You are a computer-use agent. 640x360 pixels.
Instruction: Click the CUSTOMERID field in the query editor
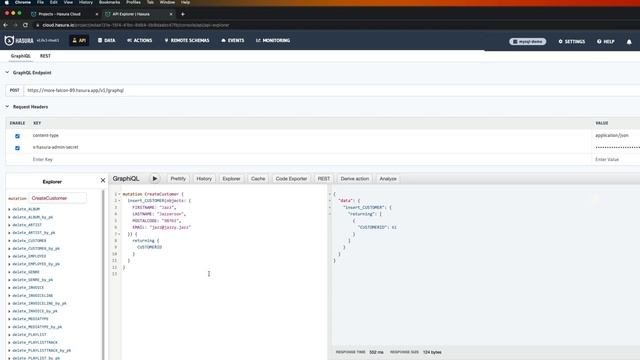(149, 247)
